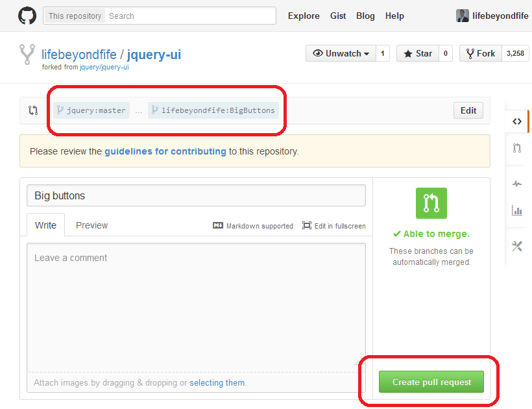Switch to the Write tab
The height and width of the screenshot is (409, 532).
(x=45, y=225)
